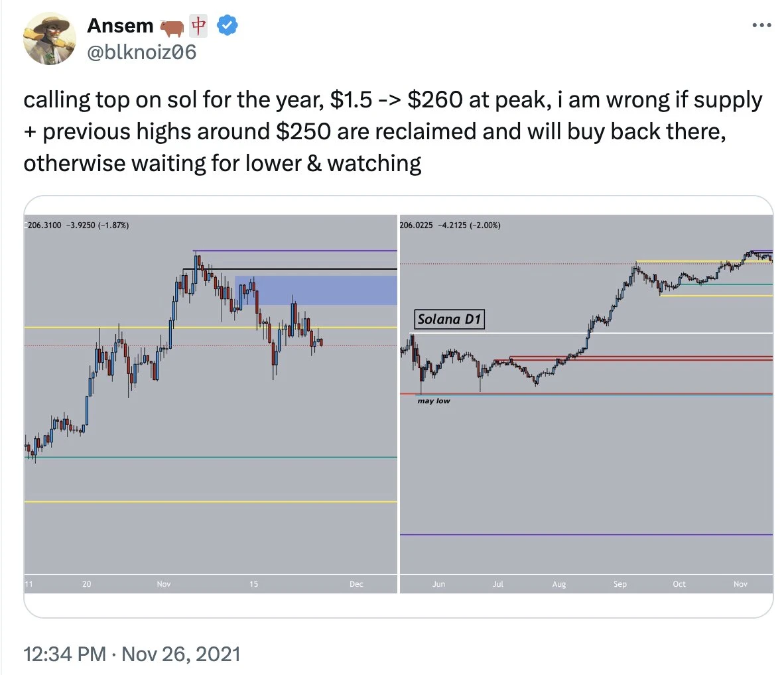Click the "15" date label on left chart
This screenshot has width=784, height=675.
253,584
